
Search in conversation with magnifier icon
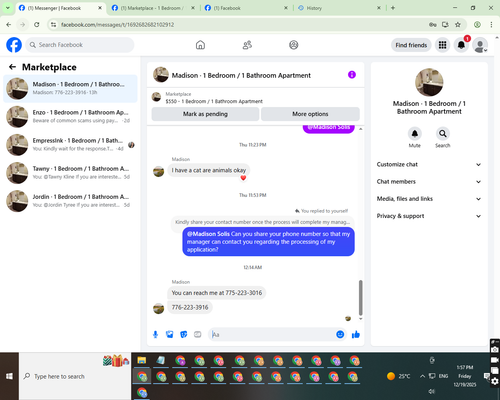pos(443,134)
